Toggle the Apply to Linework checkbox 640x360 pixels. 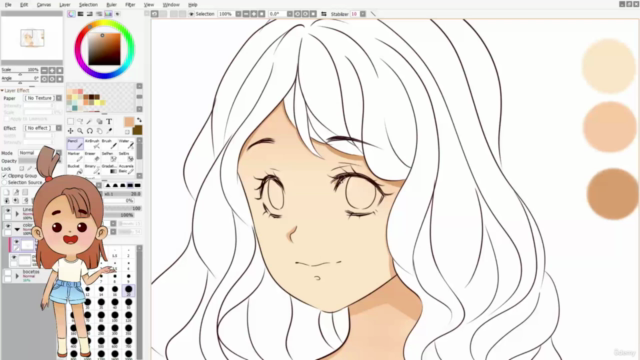pyautogui.click(x=6, y=119)
